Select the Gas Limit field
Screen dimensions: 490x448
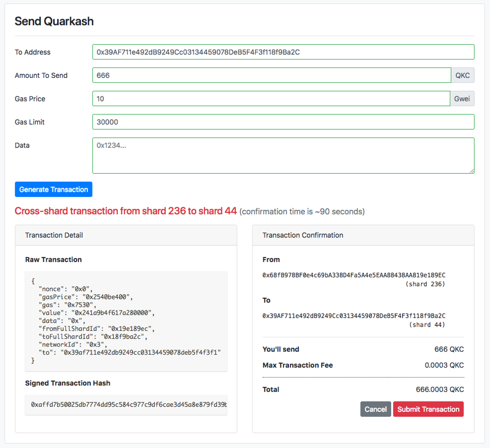click(283, 122)
